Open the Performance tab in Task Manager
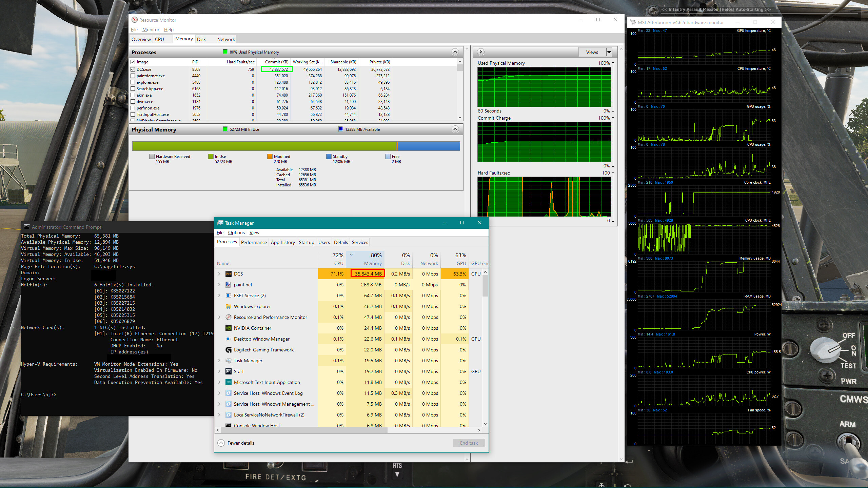 click(254, 242)
